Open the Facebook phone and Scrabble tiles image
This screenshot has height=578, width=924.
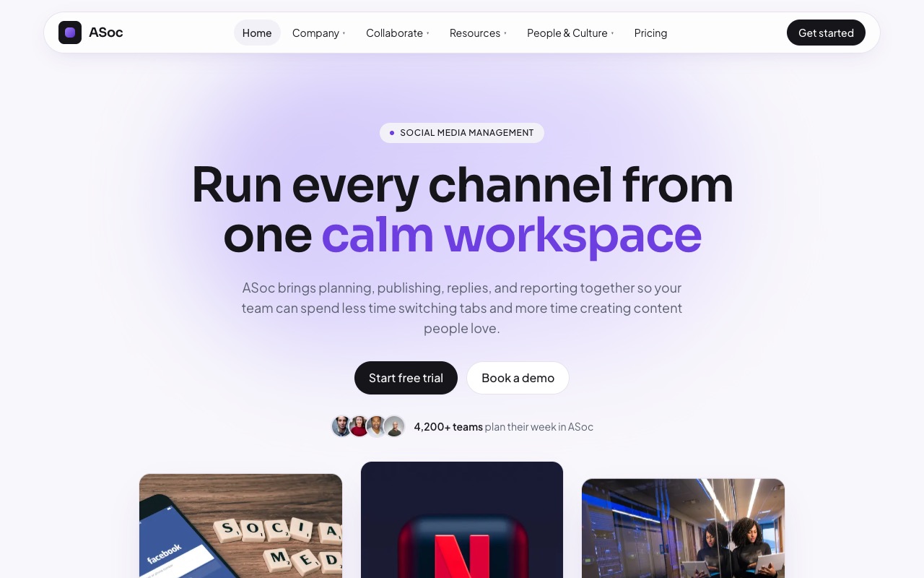(240, 526)
